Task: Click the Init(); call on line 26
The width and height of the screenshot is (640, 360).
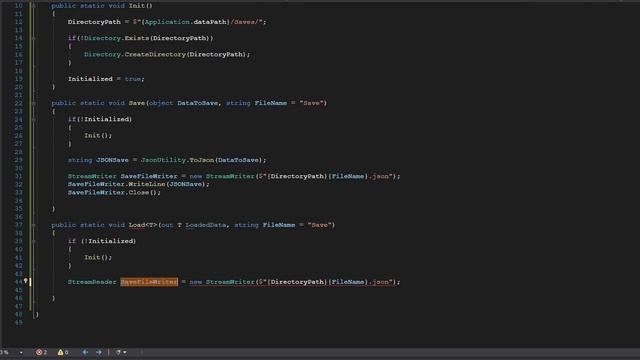Action: pyautogui.click(x=98, y=136)
